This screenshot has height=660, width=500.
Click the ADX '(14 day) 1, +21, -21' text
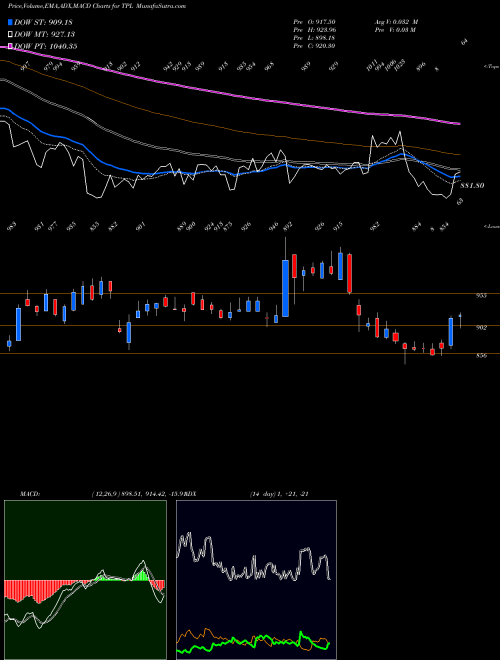point(279,494)
